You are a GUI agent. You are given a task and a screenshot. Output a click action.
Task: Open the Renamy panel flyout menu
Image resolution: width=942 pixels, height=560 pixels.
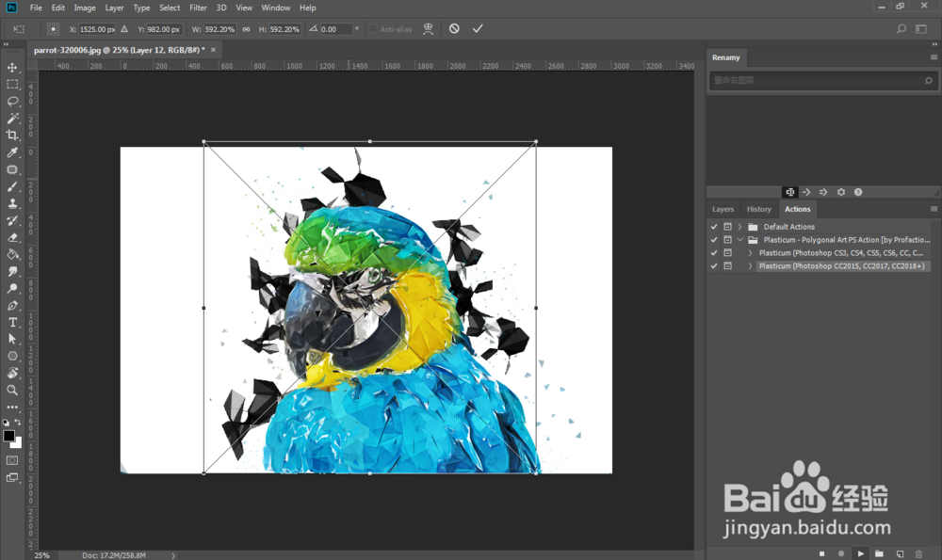coord(934,57)
